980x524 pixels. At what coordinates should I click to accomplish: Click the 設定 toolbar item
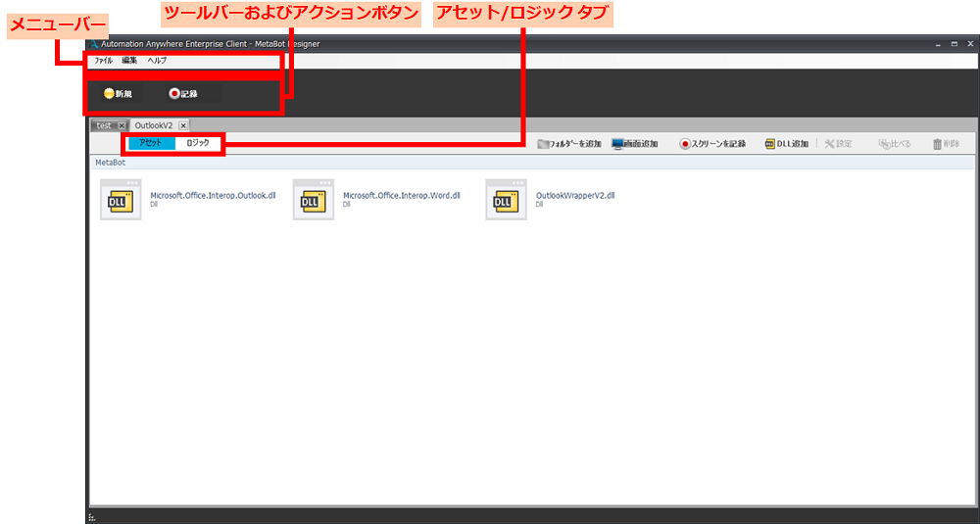point(838,144)
